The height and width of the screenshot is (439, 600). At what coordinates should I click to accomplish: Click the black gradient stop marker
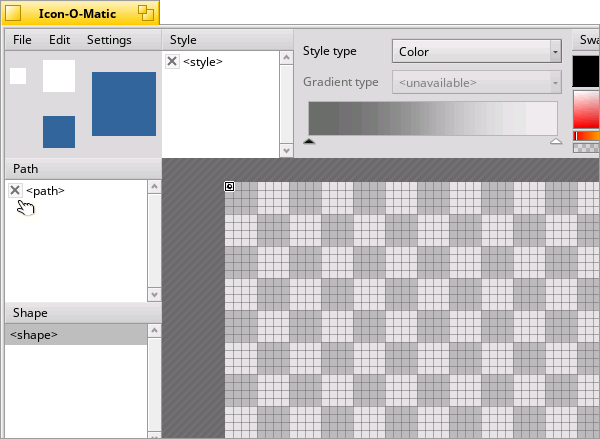click(x=309, y=142)
